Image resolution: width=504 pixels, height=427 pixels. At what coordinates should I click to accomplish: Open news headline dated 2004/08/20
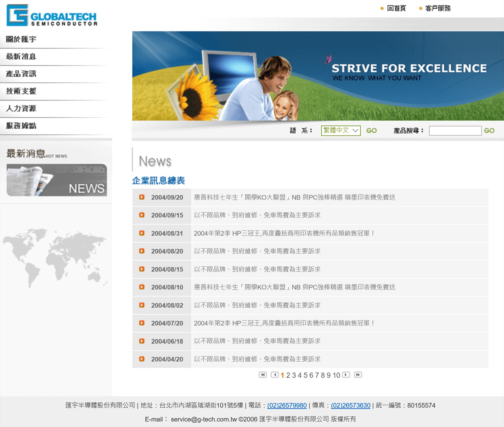pyautogui.click(x=257, y=251)
